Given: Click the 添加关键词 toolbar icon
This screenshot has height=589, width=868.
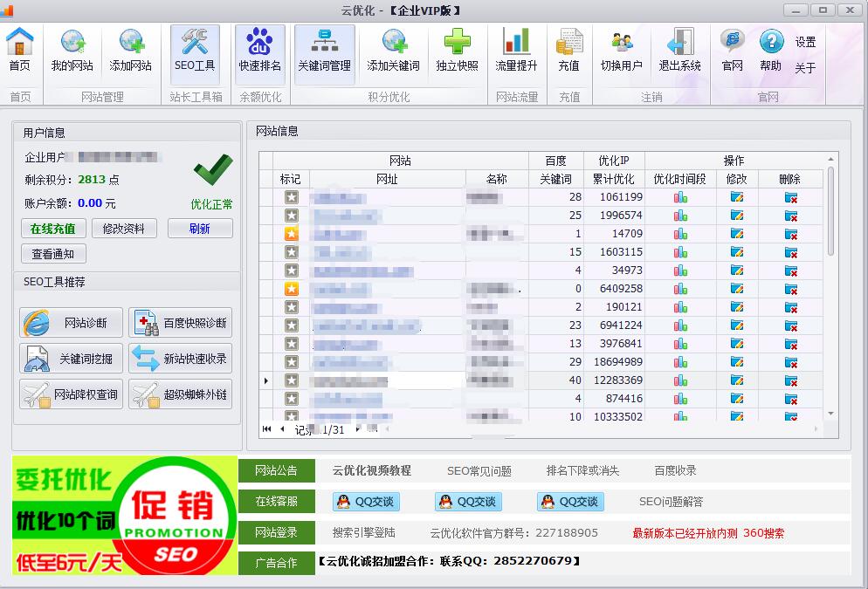Looking at the screenshot, I should pos(393,50).
